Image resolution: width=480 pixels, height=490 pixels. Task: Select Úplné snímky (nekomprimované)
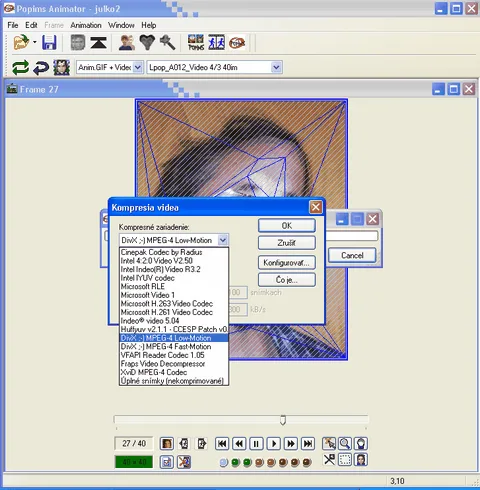(x=174, y=381)
